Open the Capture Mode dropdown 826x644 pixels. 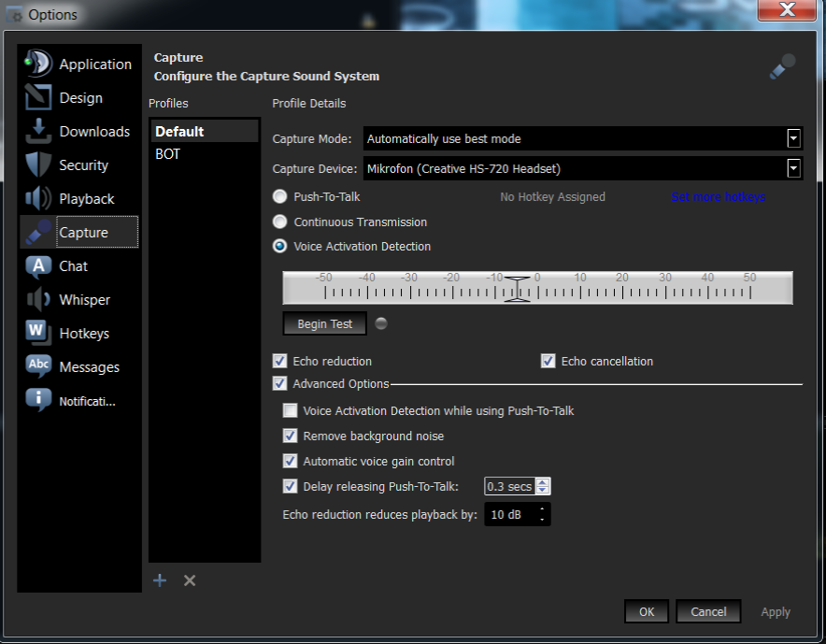(793, 138)
